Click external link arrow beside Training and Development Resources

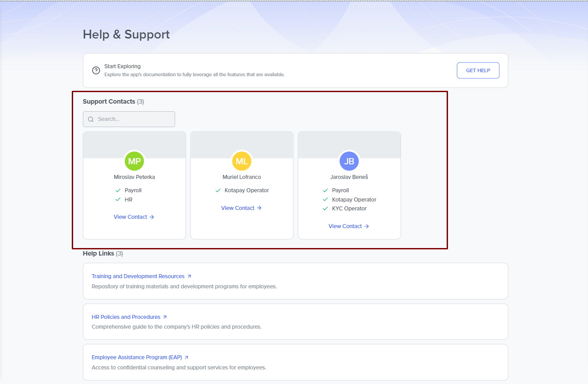pyautogui.click(x=189, y=276)
